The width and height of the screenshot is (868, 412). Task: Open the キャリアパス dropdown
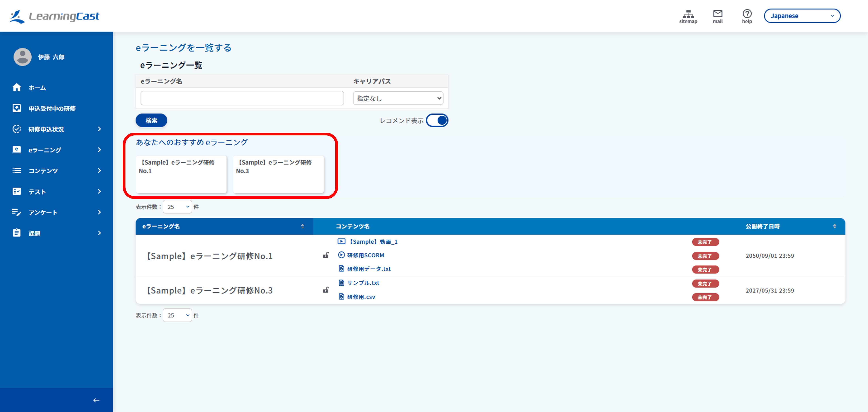pyautogui.click(x=398, y=99)
